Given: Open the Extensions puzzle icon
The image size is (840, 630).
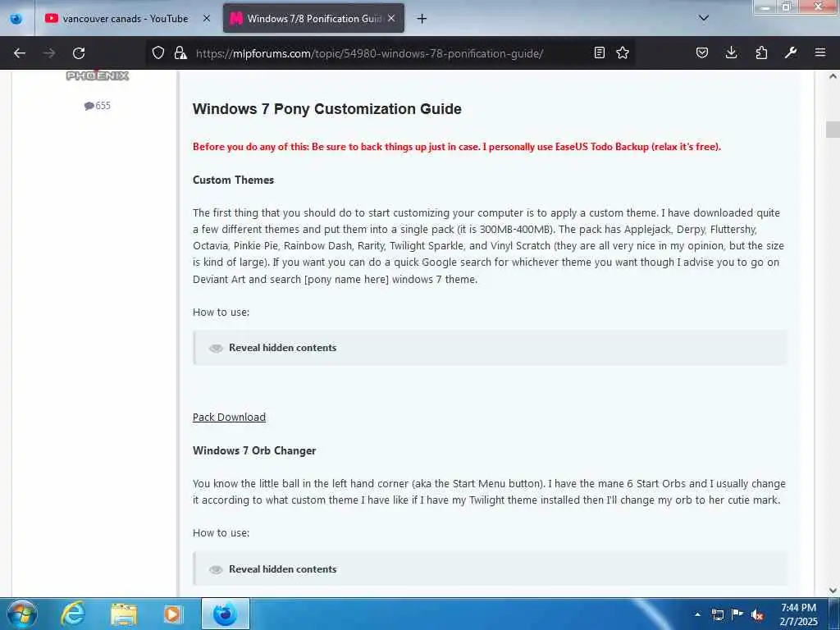Looking at the screenshot, I should (x=761, y=52).
